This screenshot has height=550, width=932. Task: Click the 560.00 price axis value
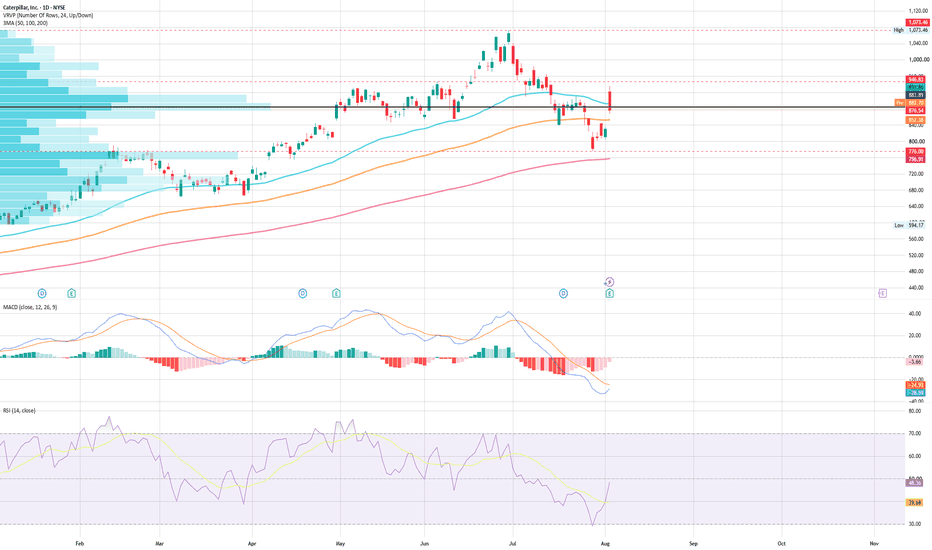(x=916, y=239)
